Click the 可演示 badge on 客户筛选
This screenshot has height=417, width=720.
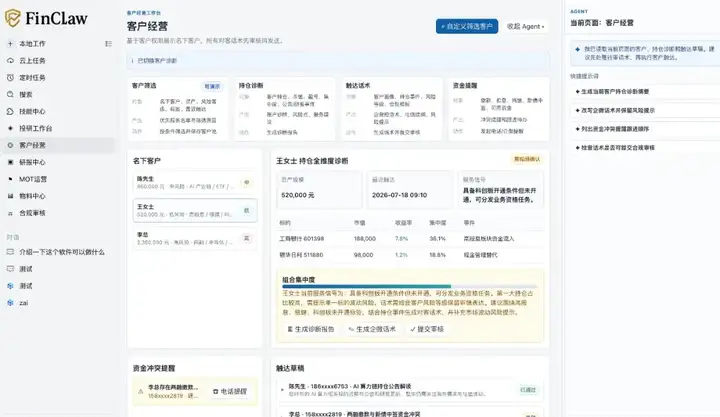pos(212,86)
